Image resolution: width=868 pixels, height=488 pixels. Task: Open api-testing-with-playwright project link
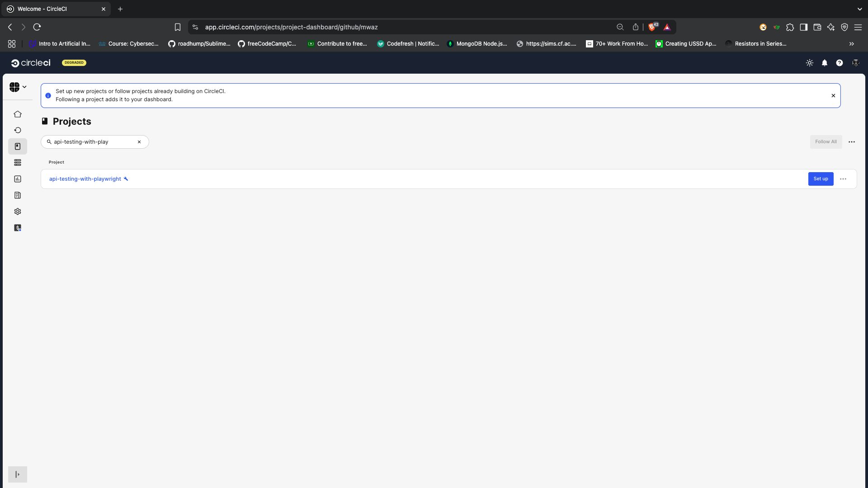point(85,179)
